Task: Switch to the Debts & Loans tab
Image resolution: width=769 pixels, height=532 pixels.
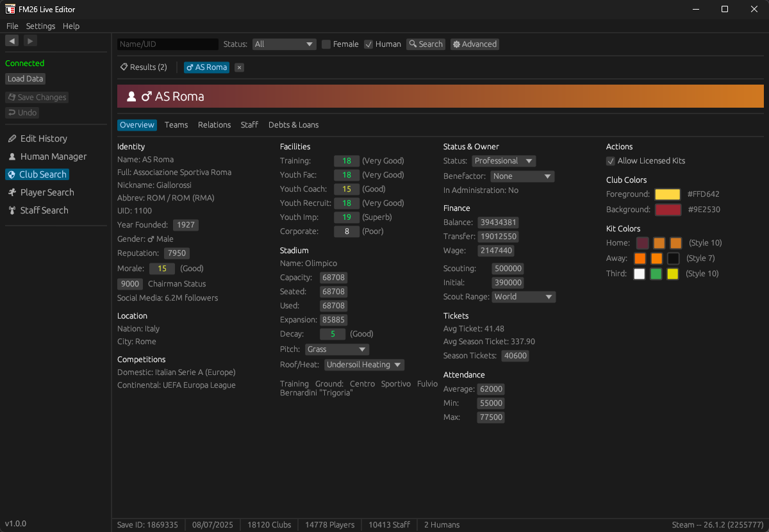Action: (x=293, y=125)
